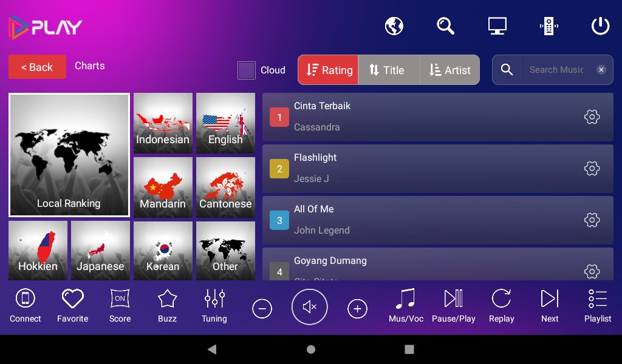Image resolution: width=622 pixels, height=364 pixels.
Task: Sort songs by Rating
Action: [329, 70]
